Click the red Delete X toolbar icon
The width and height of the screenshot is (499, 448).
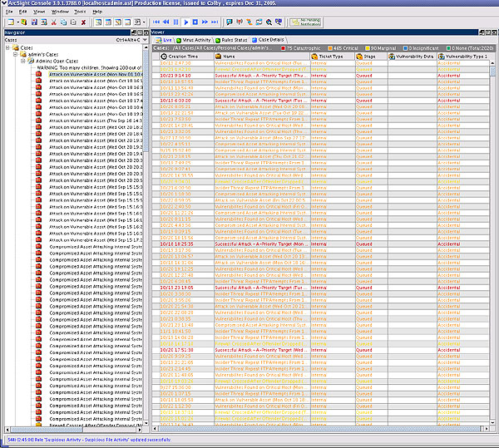(x=83, y=21)
